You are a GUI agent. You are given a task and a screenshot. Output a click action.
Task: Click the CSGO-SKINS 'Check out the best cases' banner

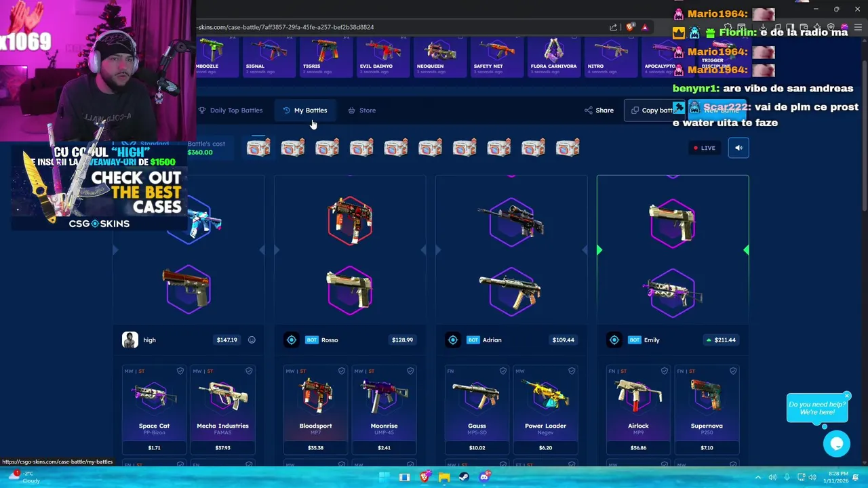99,186
